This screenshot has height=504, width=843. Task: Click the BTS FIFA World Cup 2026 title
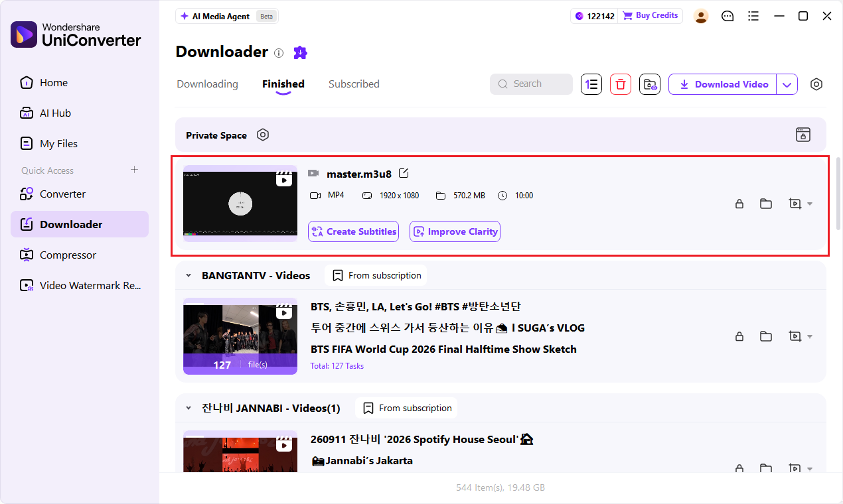pos(443,349)
